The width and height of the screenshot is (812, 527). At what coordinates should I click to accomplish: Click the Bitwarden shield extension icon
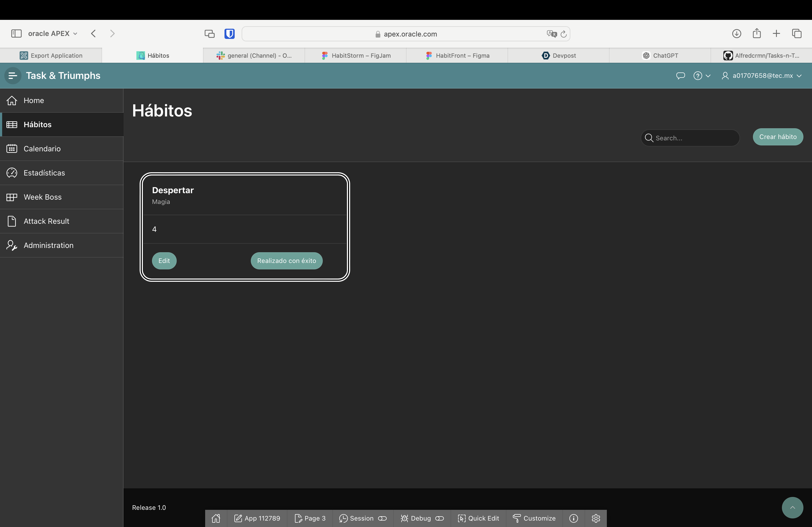click(229, 34)
